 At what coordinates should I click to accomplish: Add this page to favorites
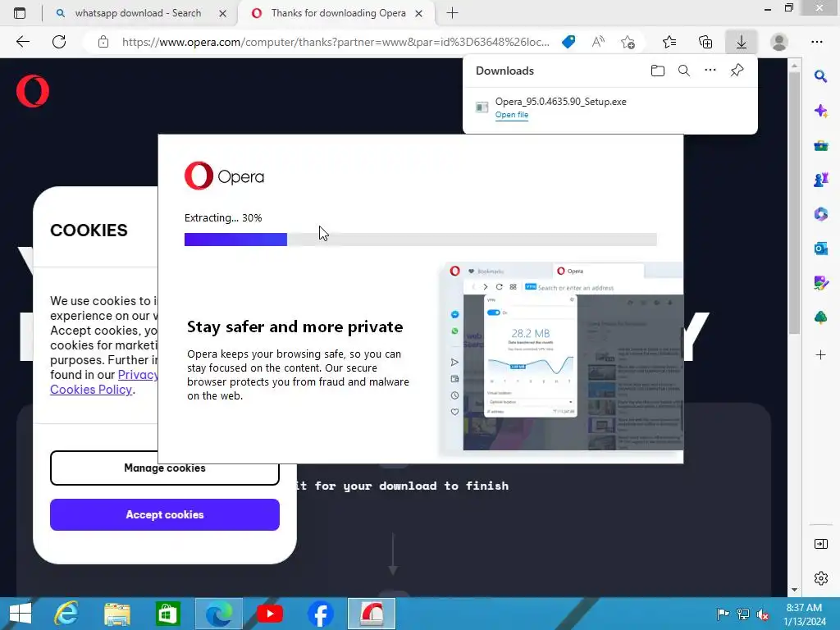point(628,42)
